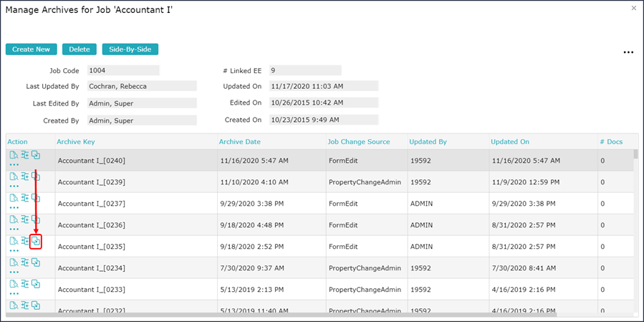Click the Job Change Source column header

click(358, 142)
